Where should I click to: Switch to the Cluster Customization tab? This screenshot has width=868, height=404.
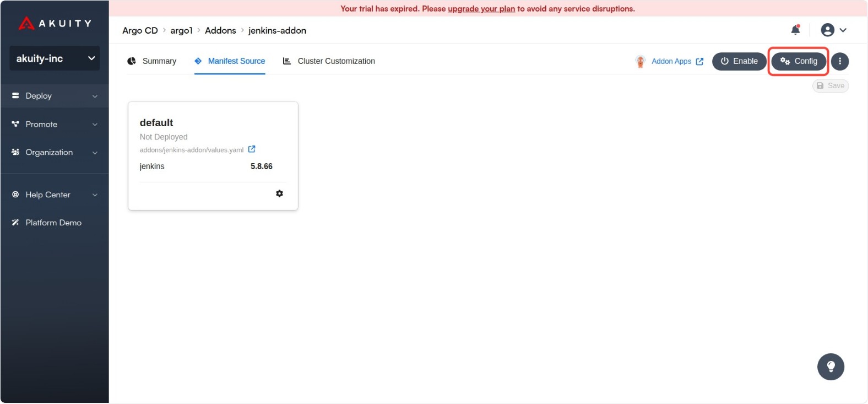(x=329, y=61)
